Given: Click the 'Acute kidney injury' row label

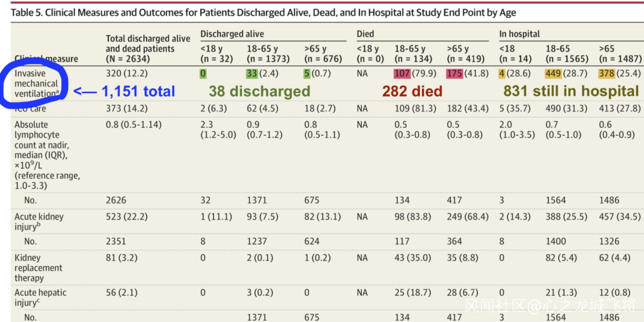Looking at the screenshot, I should coord(39,221).
